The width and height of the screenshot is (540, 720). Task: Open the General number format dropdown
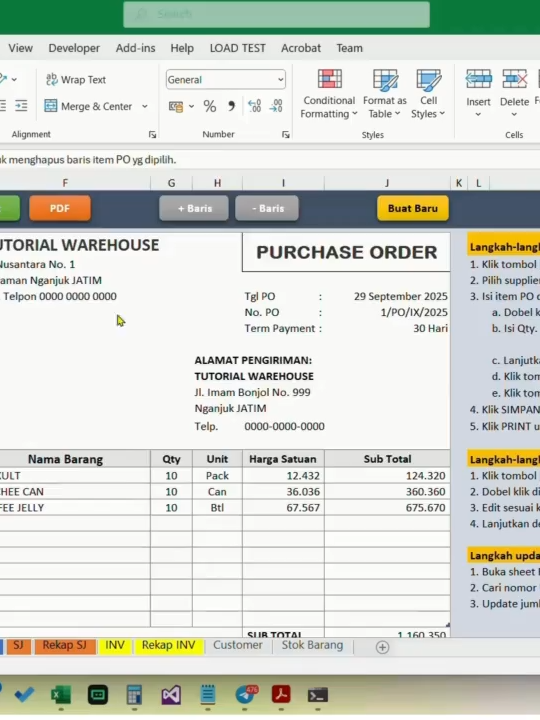(x=225, y=80)
